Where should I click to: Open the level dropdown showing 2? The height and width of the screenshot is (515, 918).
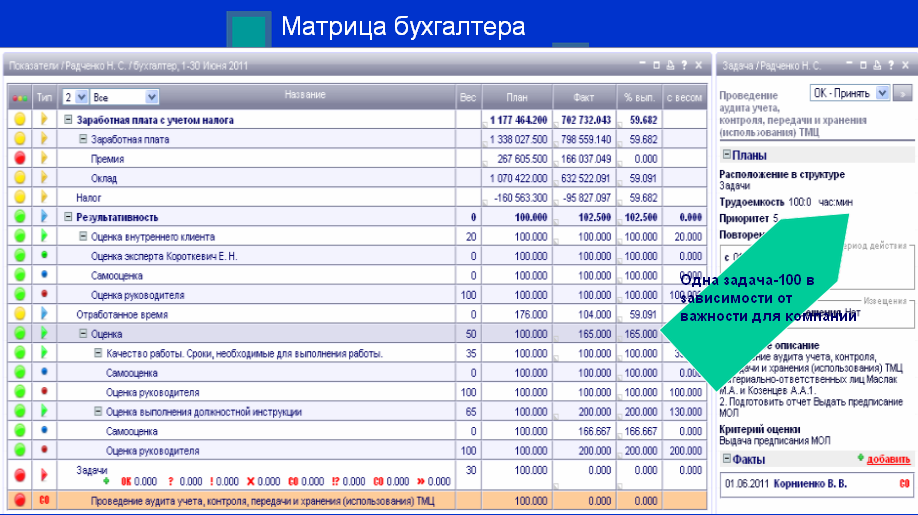tap(75, 97)
